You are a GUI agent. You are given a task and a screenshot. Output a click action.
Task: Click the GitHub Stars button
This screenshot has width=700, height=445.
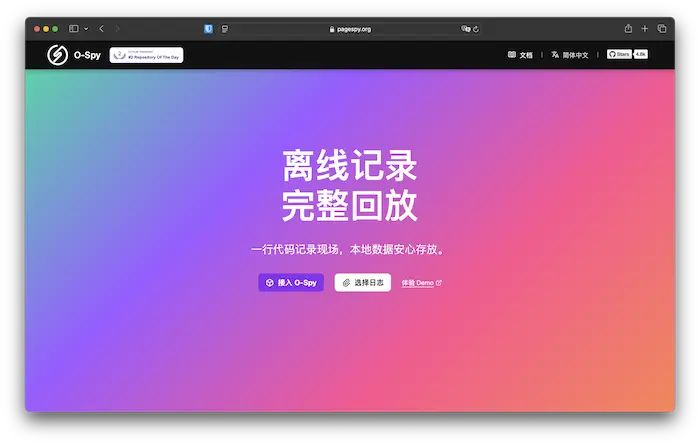[619, 54]
